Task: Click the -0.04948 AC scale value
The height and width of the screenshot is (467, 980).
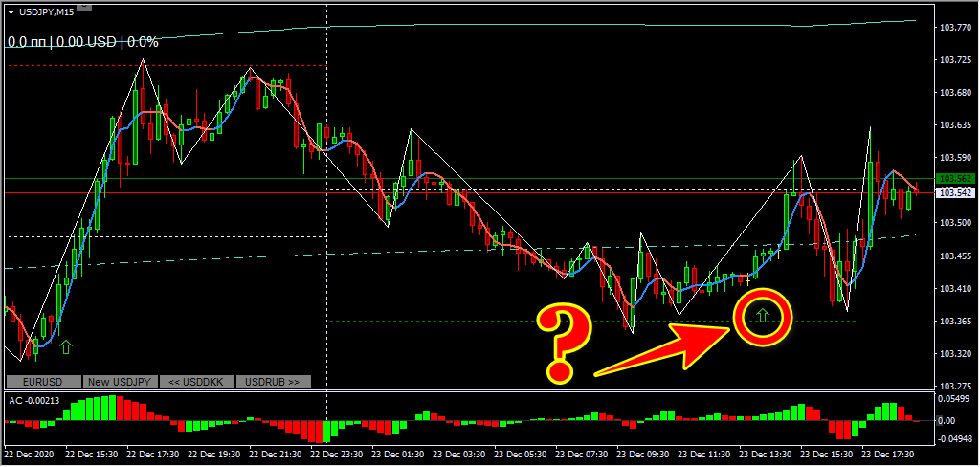Action: [x=953, y=440]
